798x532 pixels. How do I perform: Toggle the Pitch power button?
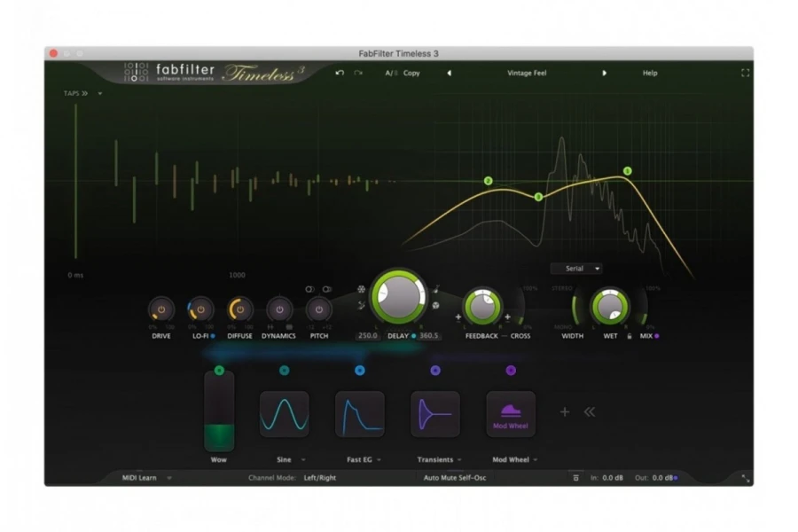point(318,309)
